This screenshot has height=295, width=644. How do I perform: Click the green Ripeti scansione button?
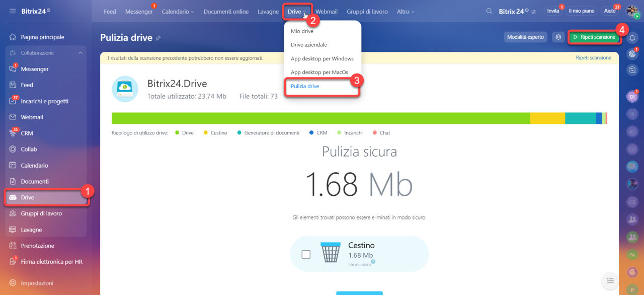pyautogui.click(x=594, y=37)
